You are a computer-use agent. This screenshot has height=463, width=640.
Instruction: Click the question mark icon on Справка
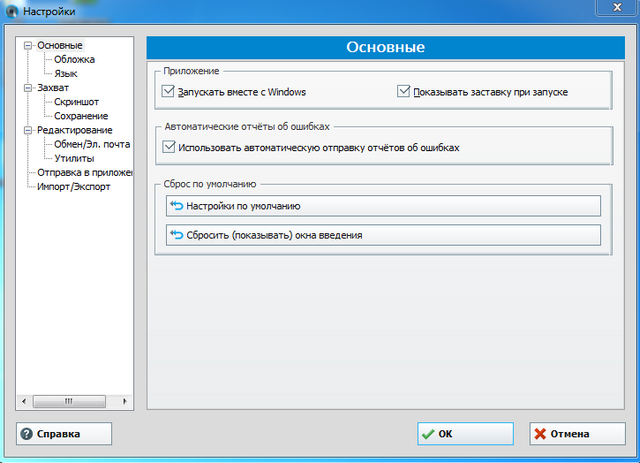pyautogui.click(x=26, y=435)
